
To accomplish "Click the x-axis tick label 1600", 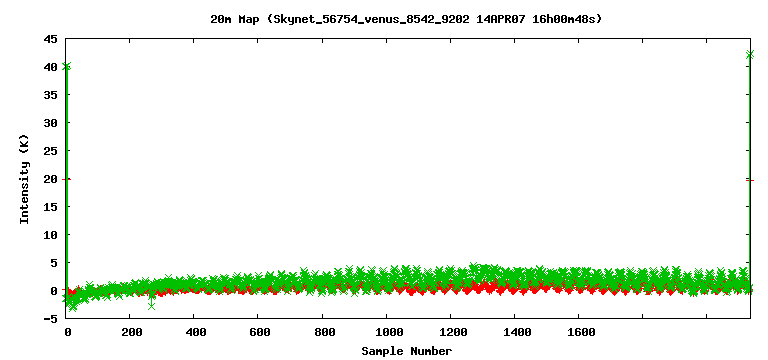I will (x=579, y=333).
